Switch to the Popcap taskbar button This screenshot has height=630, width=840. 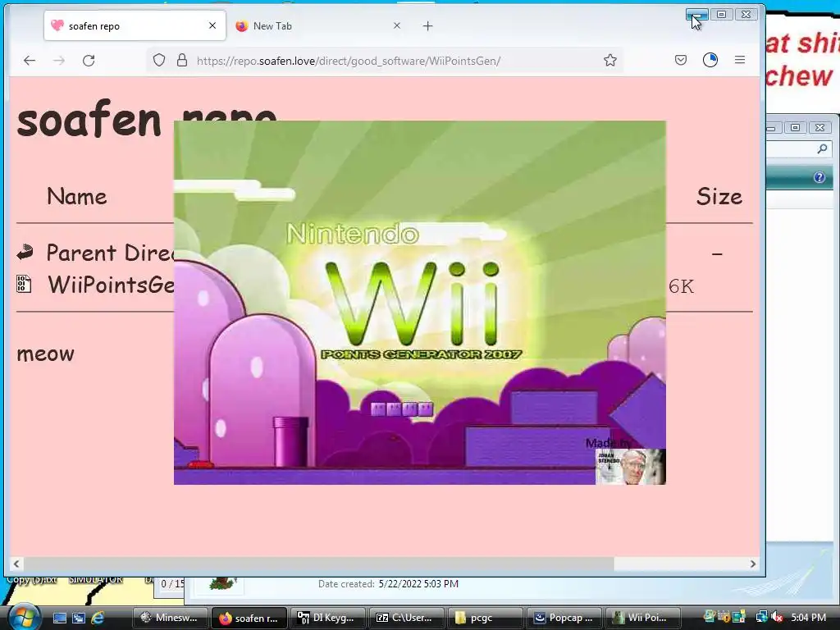pyautogui.click(x=564, y=618)
